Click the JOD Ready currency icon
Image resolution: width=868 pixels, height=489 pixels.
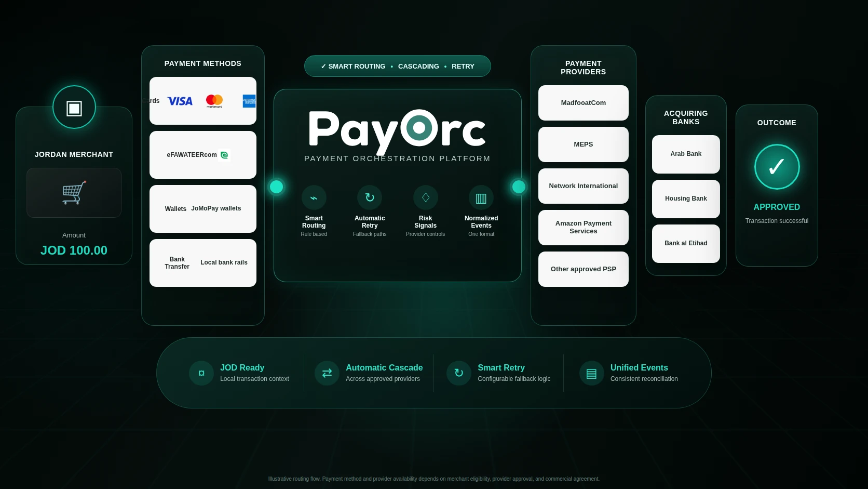coord(201,373)
